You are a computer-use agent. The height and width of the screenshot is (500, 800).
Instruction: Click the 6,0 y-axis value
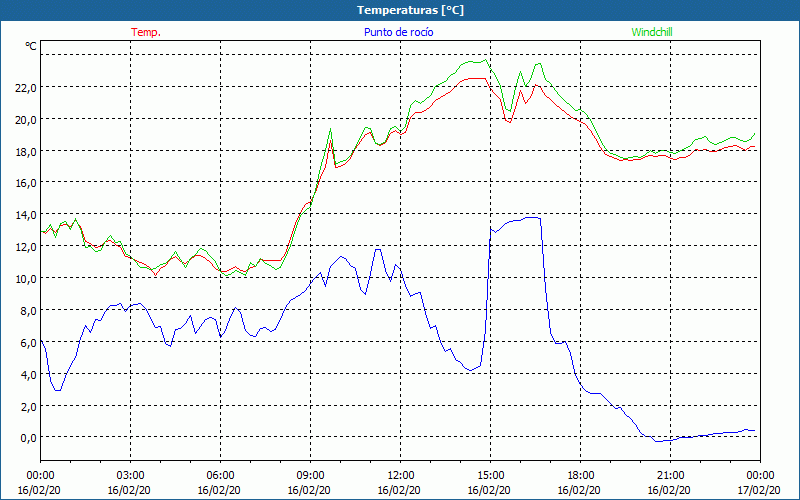(x=29, y=343)
